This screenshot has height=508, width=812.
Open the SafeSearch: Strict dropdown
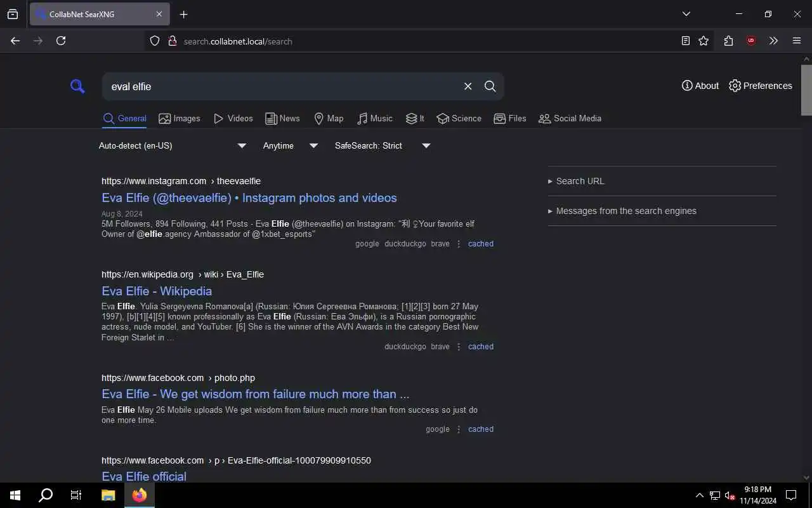[383, 145]
